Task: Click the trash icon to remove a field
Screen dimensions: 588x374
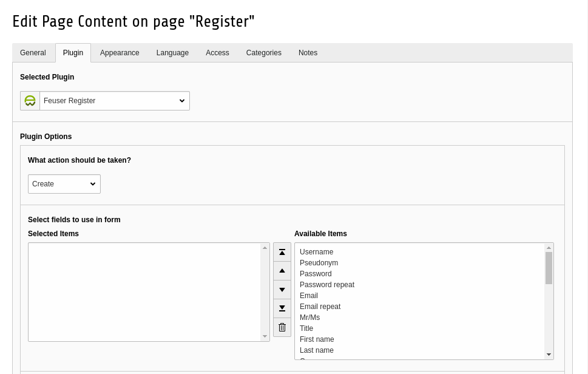Action: [x=282, y=327]
